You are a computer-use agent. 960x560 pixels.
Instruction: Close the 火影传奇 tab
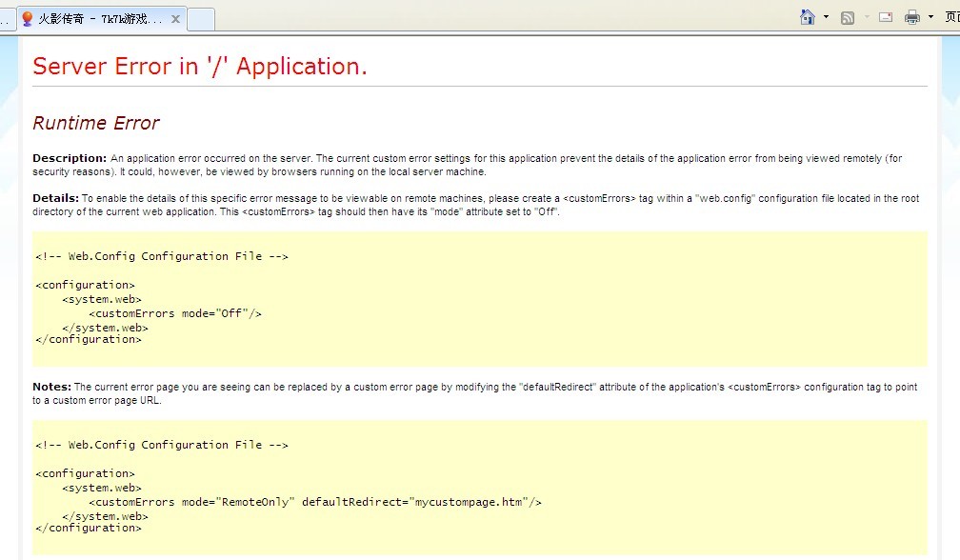click(175, 19)
